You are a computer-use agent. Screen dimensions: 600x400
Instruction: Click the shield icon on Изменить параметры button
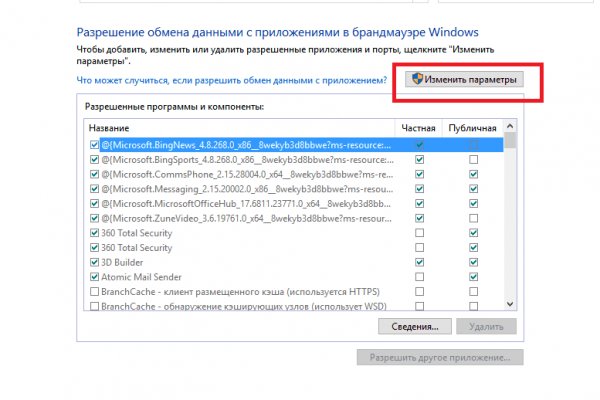click(x=416, y=80)
